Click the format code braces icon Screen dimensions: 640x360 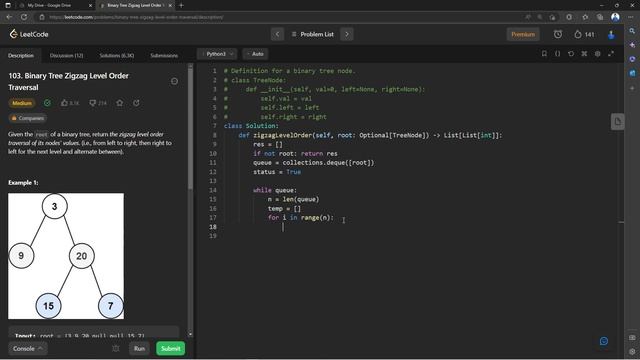pyautogui.click(x=557, y=54)
